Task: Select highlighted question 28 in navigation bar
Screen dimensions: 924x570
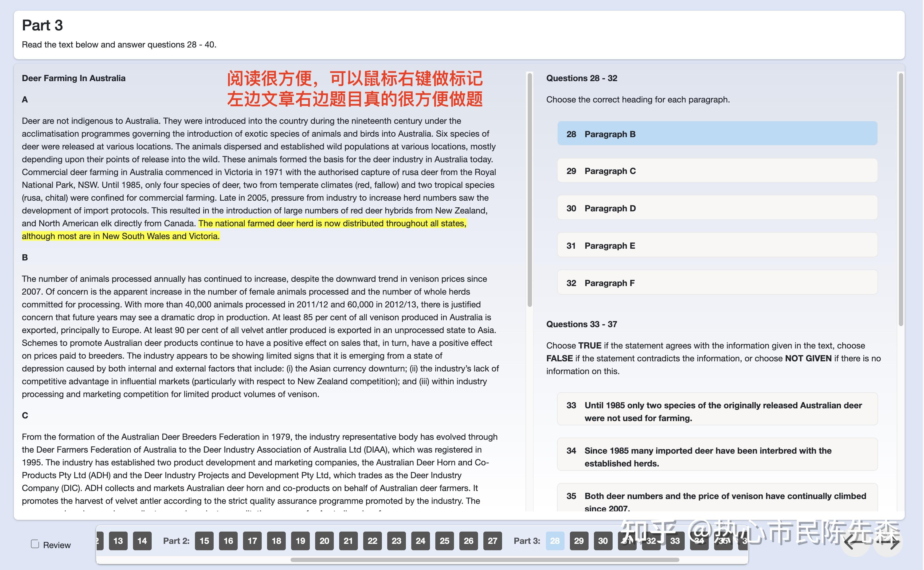Action: click(x=555, y=541)
